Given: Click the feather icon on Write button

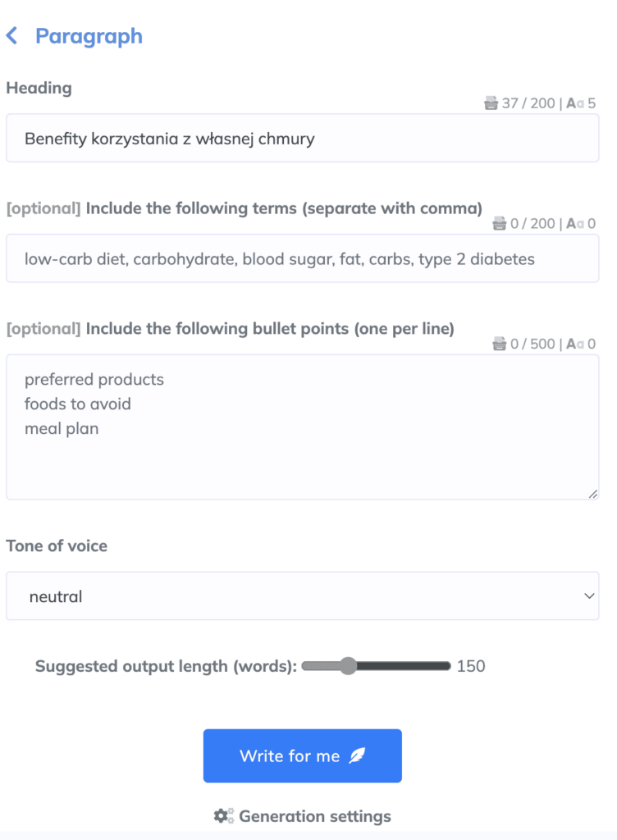Looking at the screenshot, I should [x=357, y=756].
